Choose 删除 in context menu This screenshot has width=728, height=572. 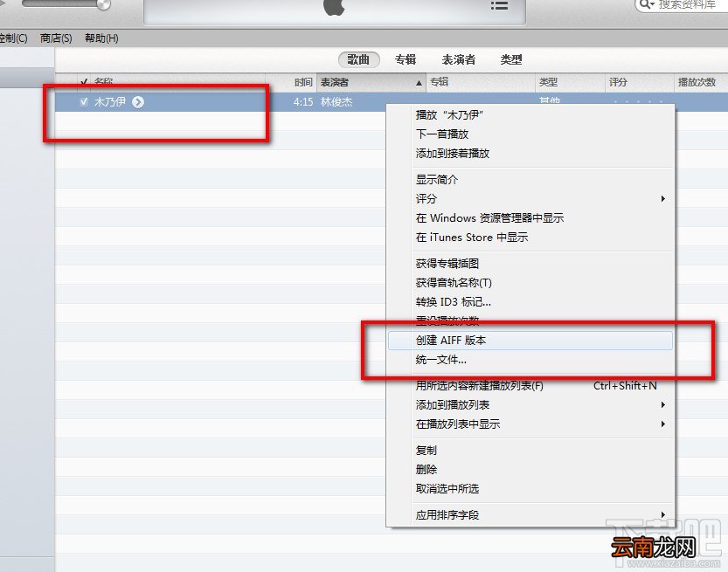click(530, 470)
